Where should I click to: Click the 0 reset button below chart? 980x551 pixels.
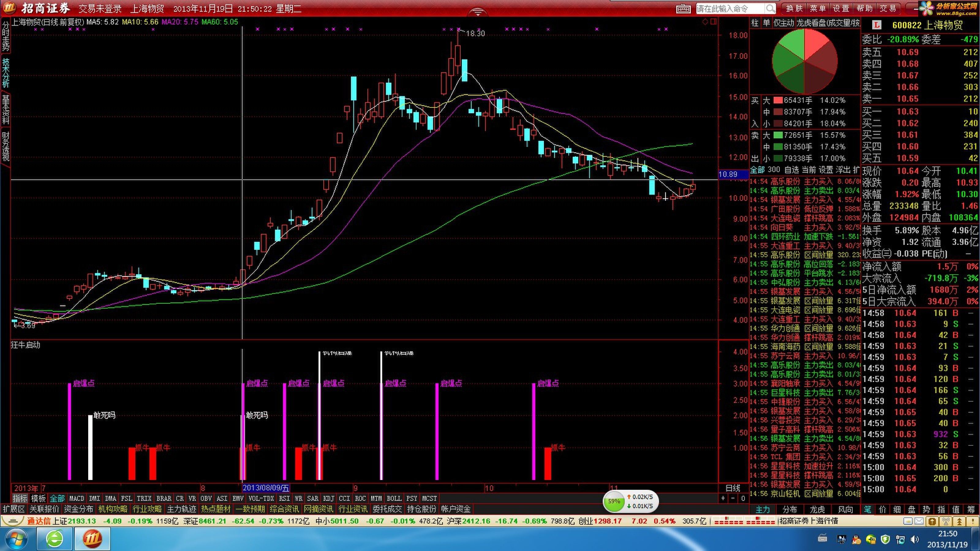click(743, 498)
